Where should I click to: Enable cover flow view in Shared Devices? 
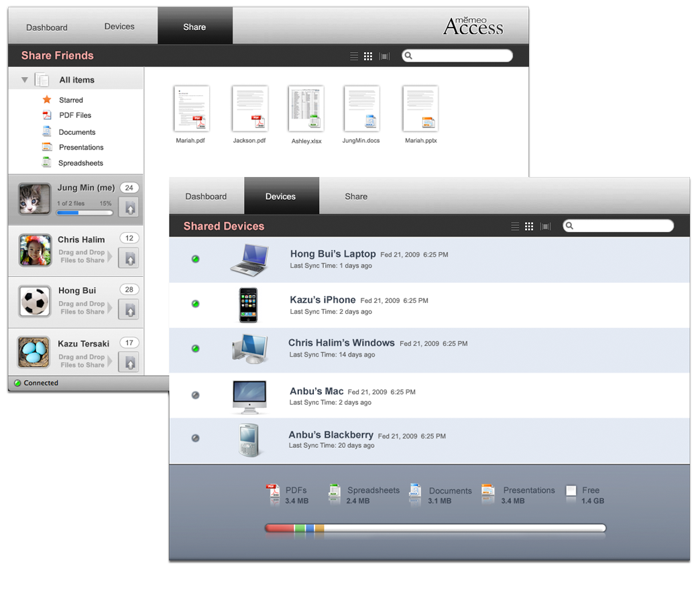(545, 227)
